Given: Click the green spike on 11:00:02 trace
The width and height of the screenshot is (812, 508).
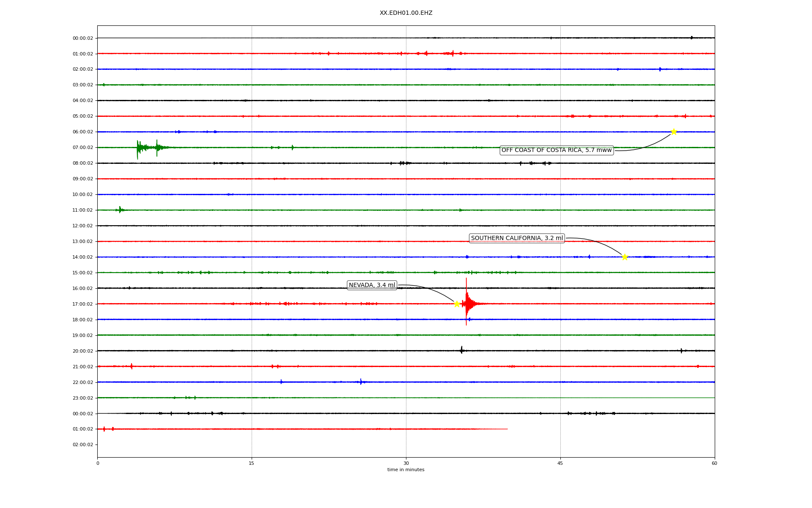Looking at the screenshot, I should point(120,210).
